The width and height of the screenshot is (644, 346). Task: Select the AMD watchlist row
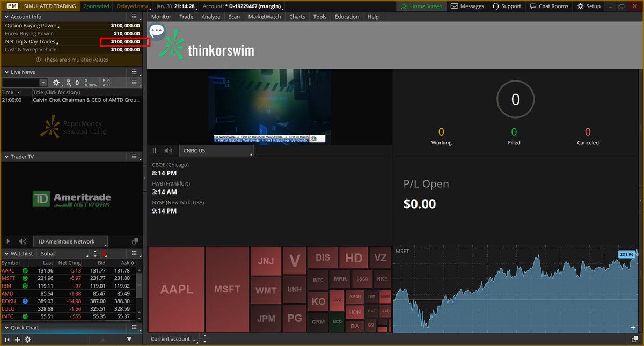point(68,293)
